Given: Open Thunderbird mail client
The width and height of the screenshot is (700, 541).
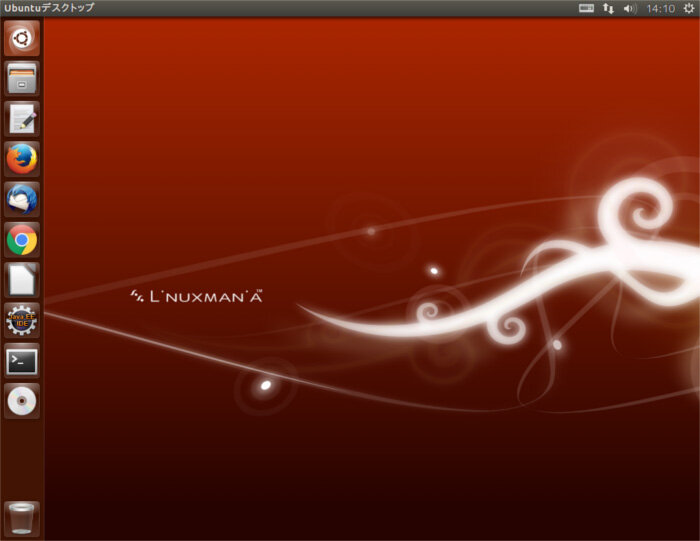Looking at the screenshot, I should coord(22,200).
